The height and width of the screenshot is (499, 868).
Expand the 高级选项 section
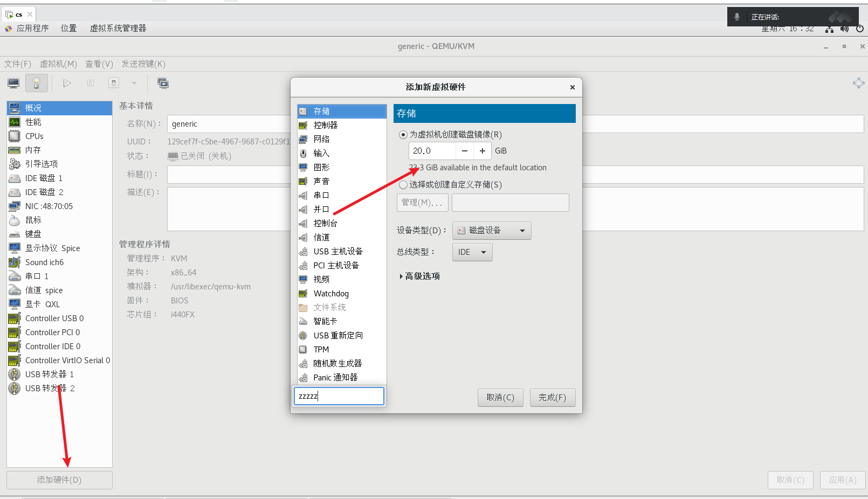pyautogui.click(x=419, y=276)
